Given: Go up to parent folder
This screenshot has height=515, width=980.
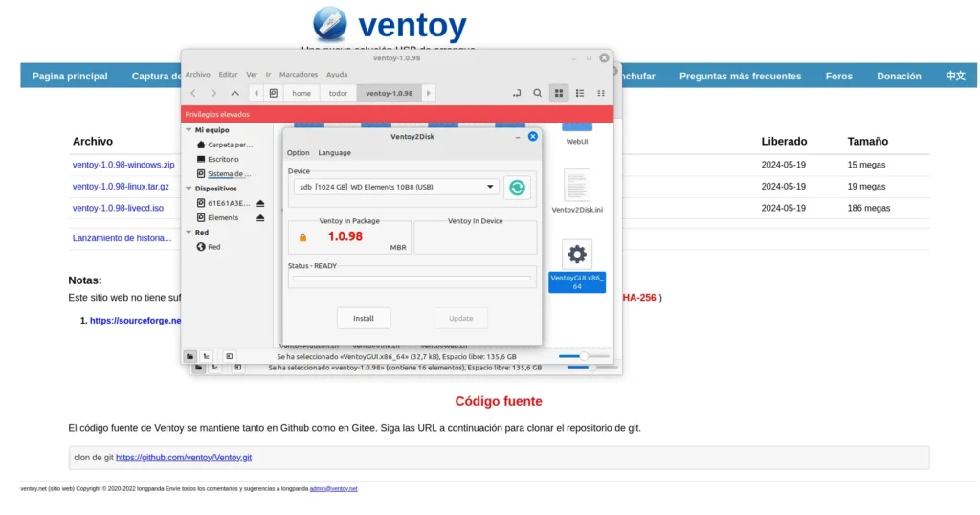Looking at the screenshot, I should click(x=235, y=93).
